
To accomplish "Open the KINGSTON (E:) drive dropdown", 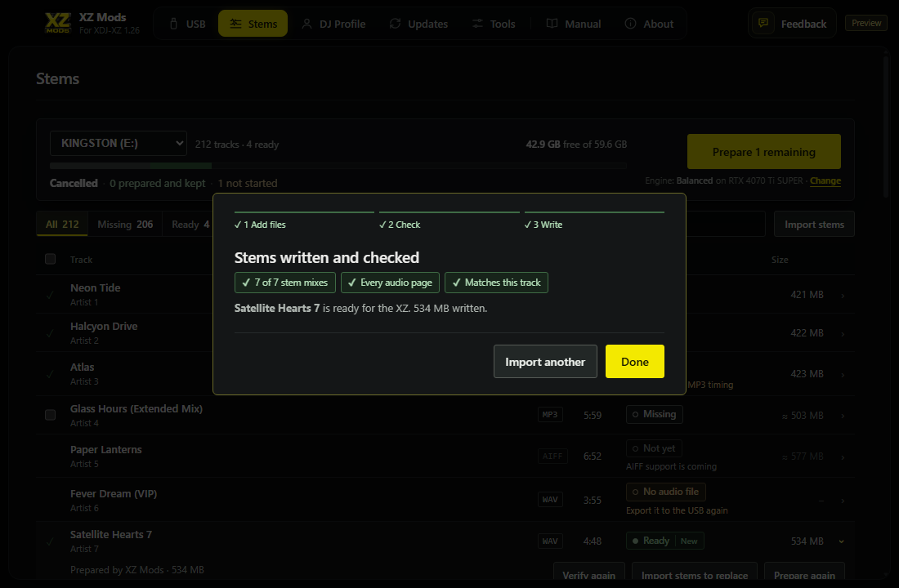I will pyautogui.click(x=119, y=143).
